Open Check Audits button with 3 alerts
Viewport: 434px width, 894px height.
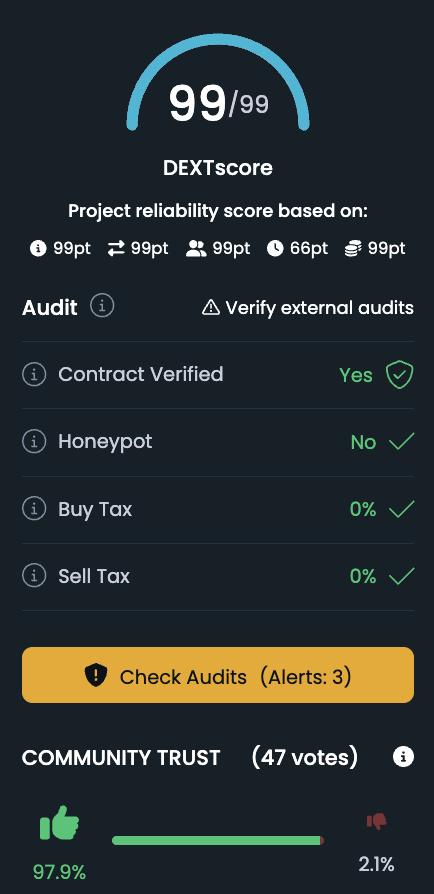[218, 675]
